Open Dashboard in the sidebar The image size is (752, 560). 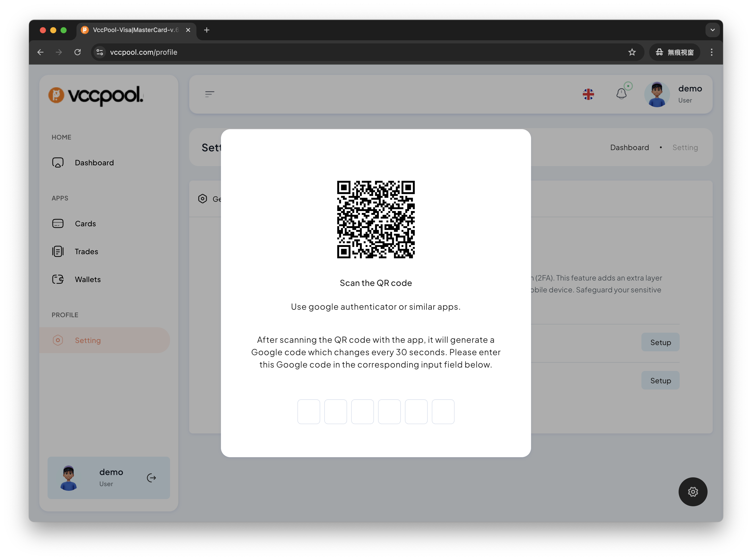(x=94, y=163)
